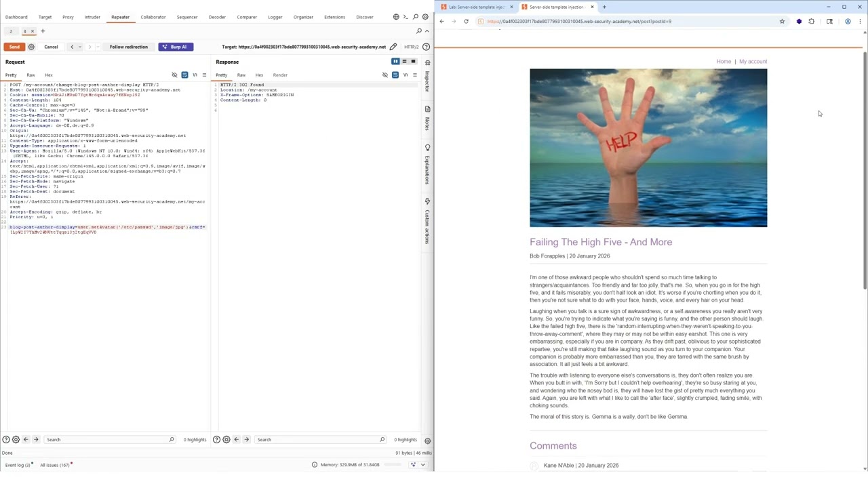Click My account link in browser page
Image resolution: width=868 pixels, height=488 pixels.
[753, 62]
